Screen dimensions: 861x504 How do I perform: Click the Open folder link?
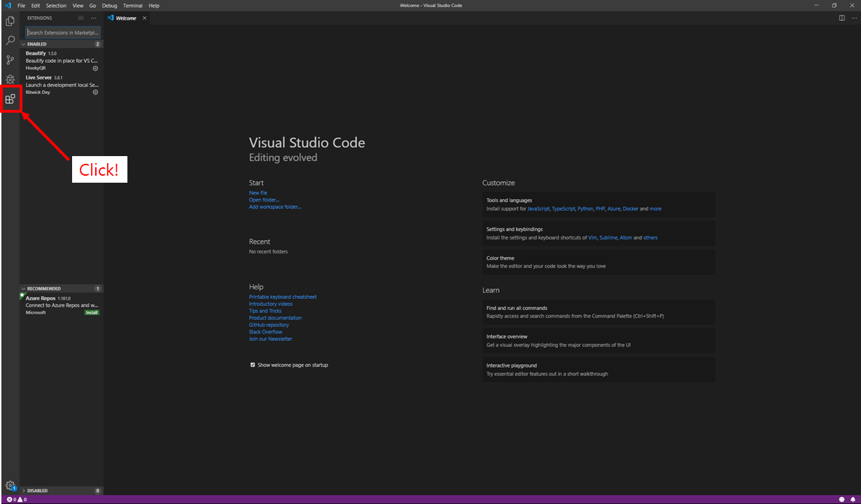click(264, 199)
